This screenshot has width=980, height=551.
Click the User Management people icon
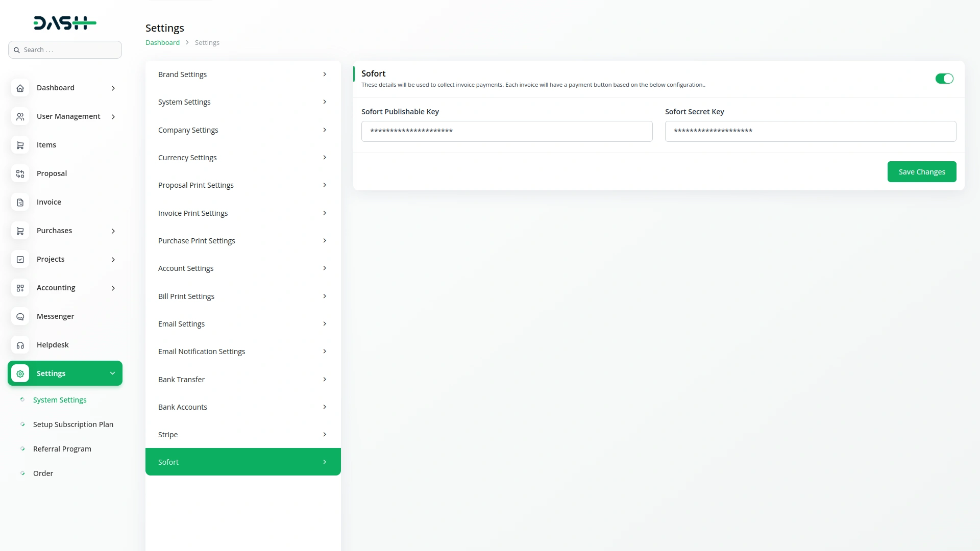[x=20, y=117]
